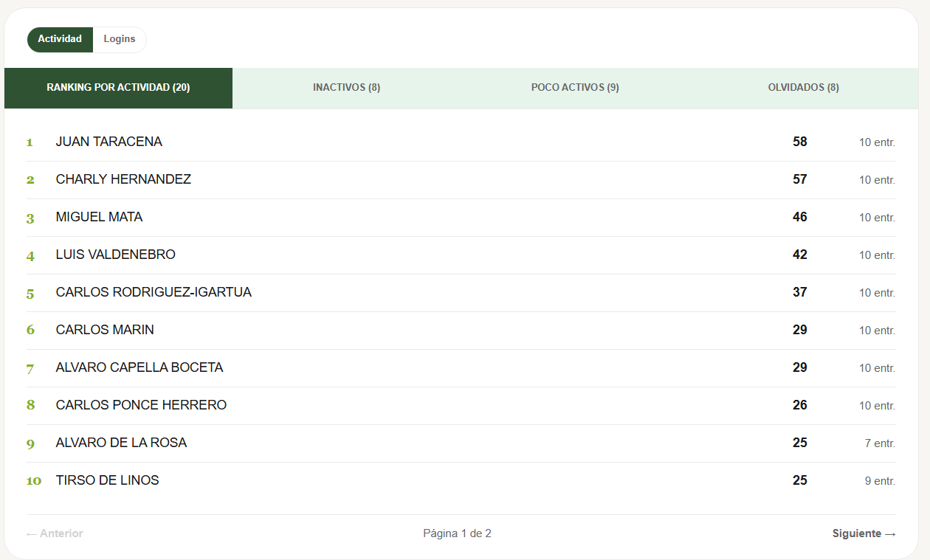Click the 10 entr. value for Miguel Mata
This screenshot has width=930, height=560.
877,218
